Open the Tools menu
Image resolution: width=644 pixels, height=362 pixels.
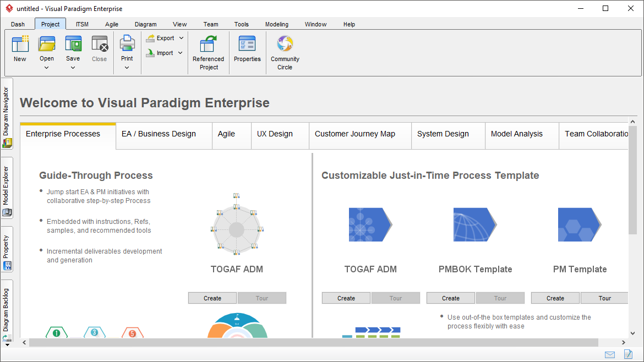[242, 24]
